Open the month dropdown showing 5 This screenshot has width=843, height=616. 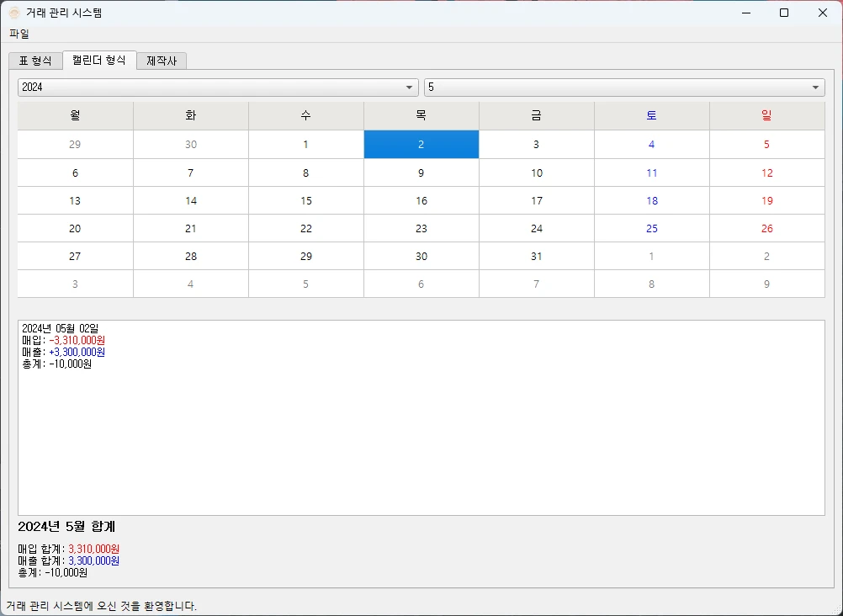[x=623, y=88]
